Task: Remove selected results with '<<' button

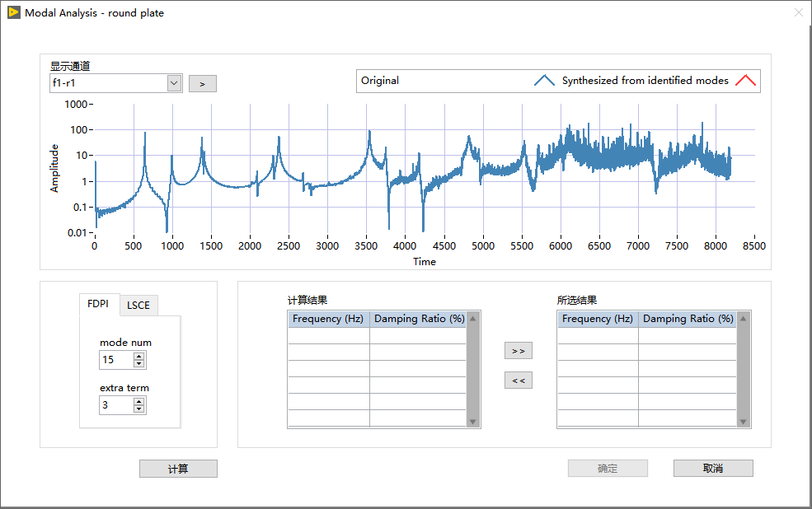Action: (519, 381)
